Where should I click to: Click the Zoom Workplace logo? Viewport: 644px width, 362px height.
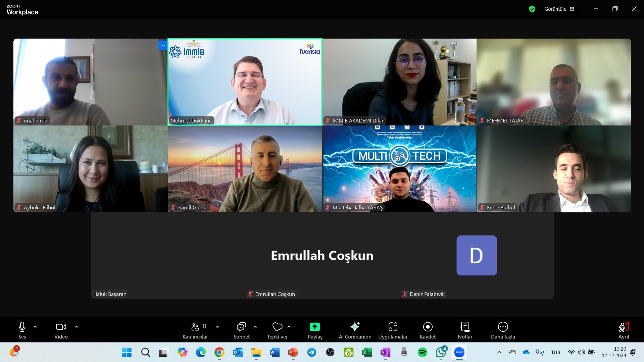(x=22, y=10)
